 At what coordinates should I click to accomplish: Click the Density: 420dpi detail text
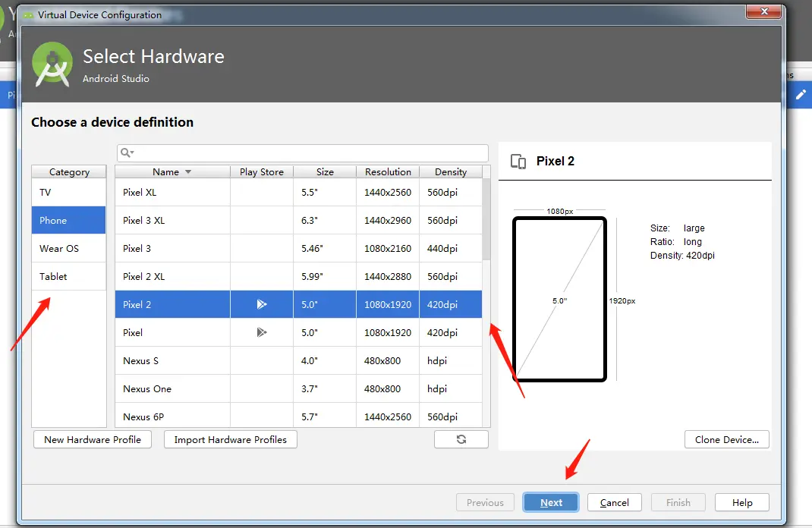click(x=682, y=255)
